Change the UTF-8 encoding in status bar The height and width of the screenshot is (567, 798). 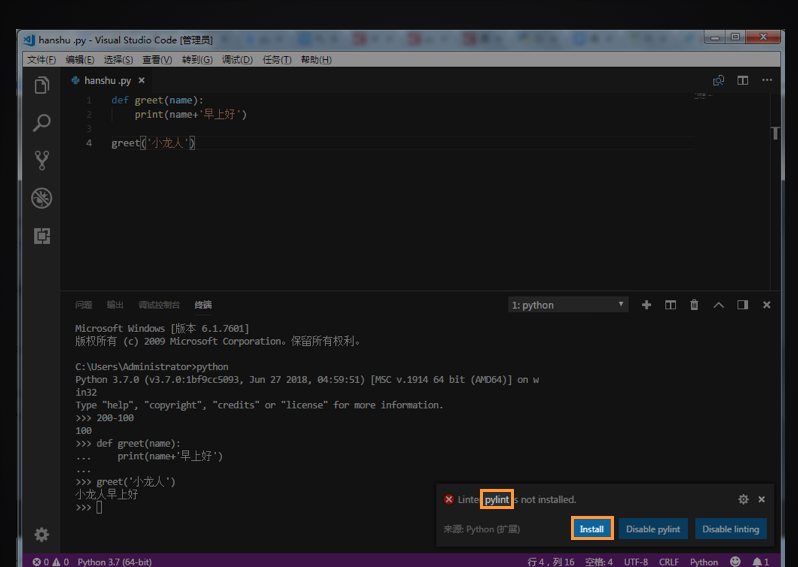click(x=636, y=562)
